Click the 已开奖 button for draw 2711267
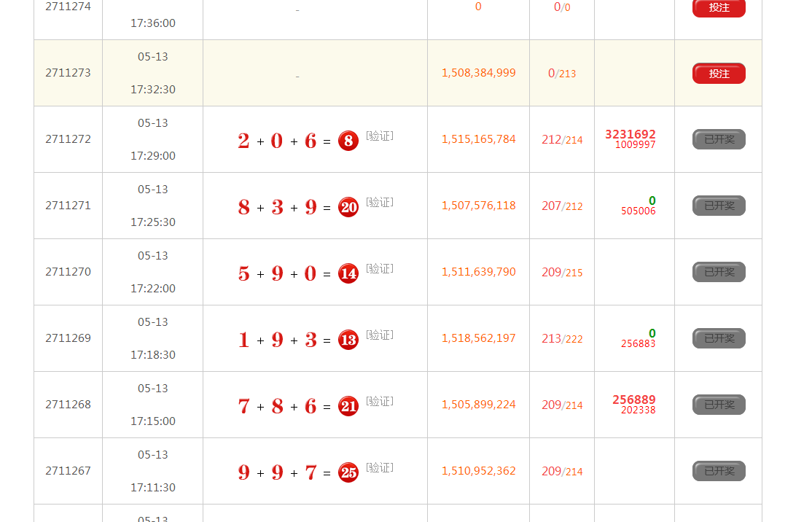Image resolution: width=812 pixels, height=522 pixels. (719, 471)
